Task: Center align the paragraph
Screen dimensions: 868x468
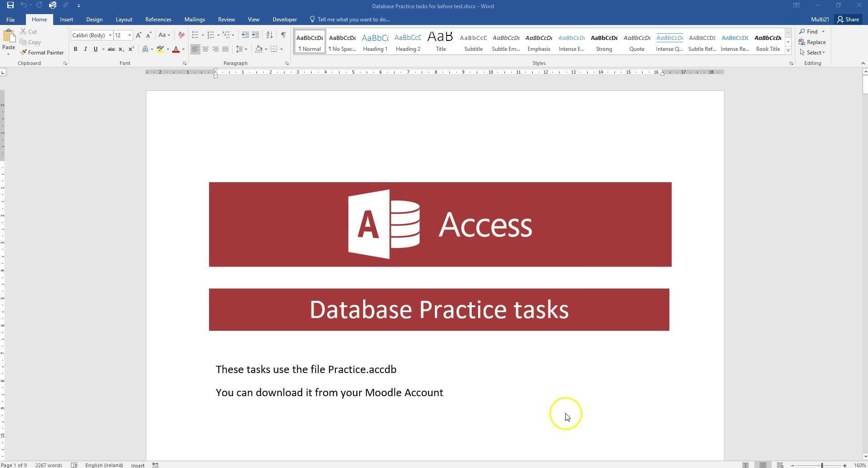Action: tap(205, 49)
